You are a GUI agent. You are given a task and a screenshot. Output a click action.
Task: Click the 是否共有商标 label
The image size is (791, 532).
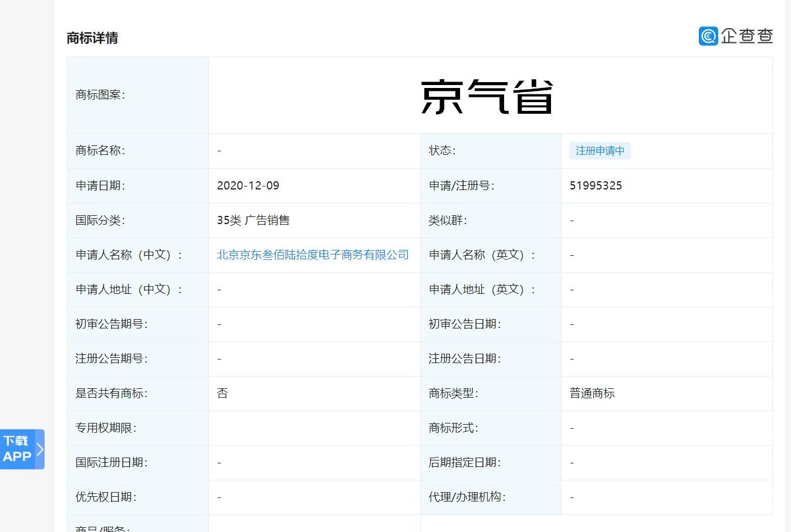[x=111, y=394]
